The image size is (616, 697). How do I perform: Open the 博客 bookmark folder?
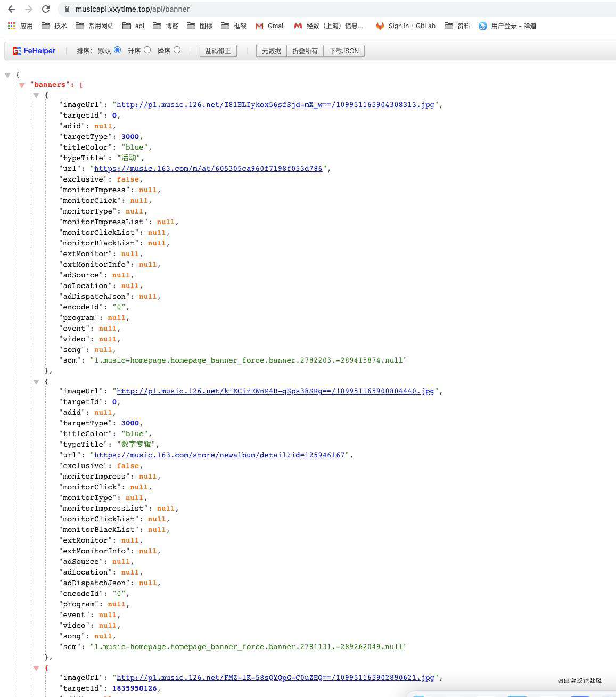click(x=165, y=26)
